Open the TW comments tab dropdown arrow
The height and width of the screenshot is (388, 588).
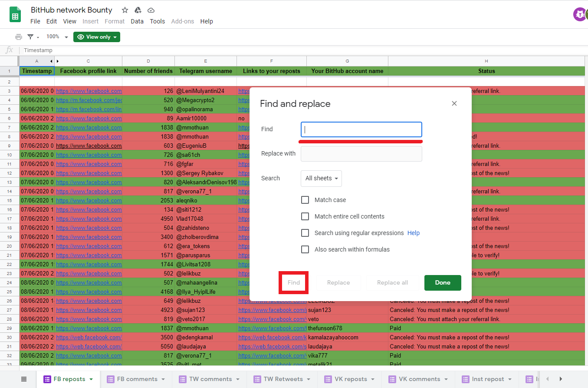click(238, 379)
